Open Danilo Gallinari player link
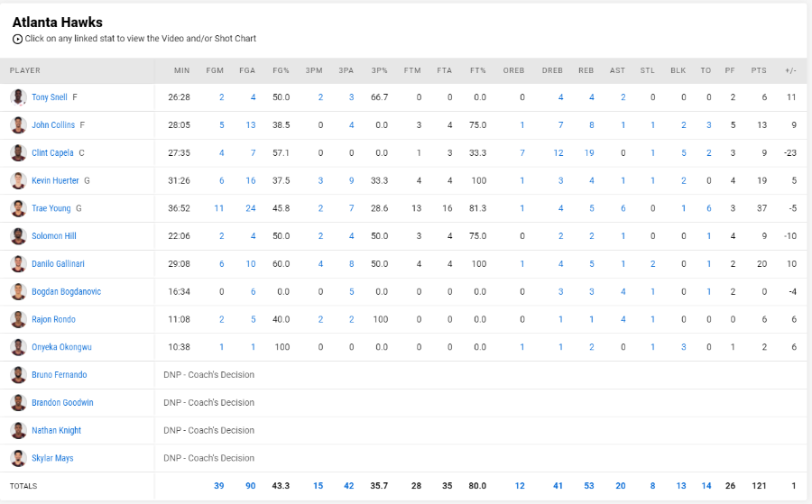 pyautogui.click(x=58, y=264)
